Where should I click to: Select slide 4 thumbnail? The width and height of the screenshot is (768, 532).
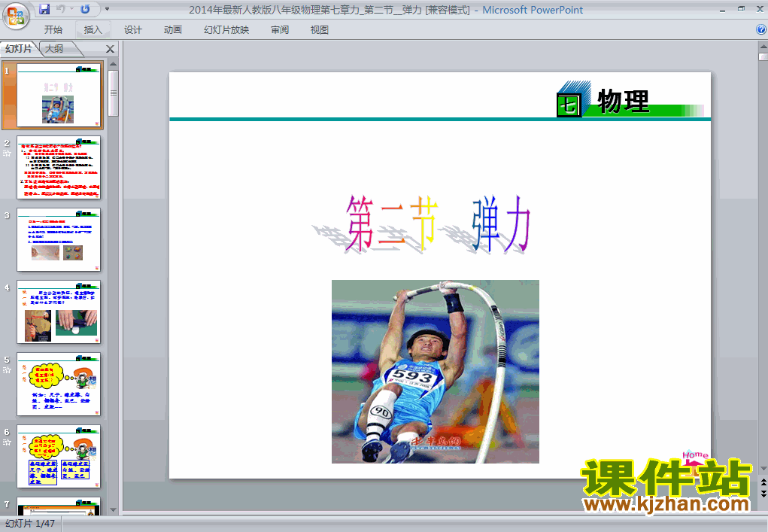[x=58, y=312]
